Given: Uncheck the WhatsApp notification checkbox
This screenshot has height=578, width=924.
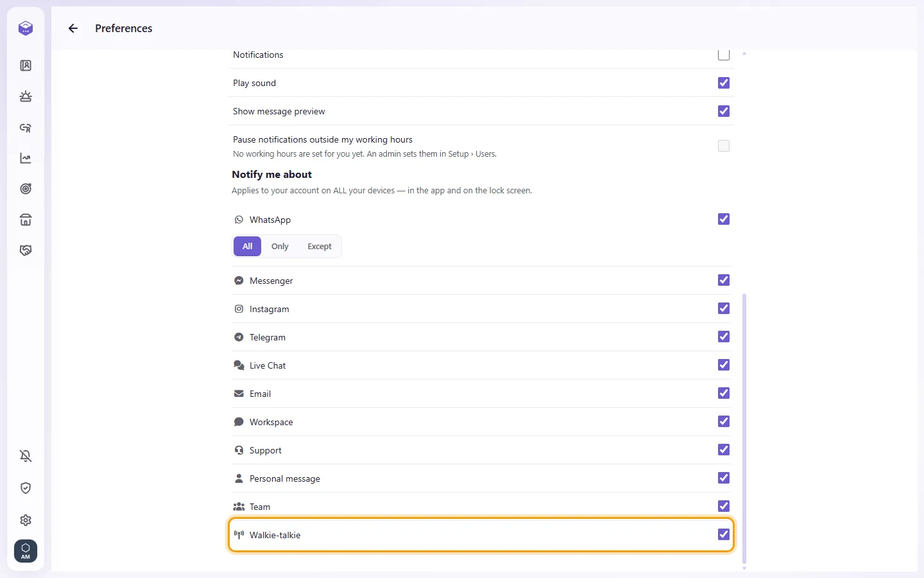Looking at the screenshot, I should 724,219.
